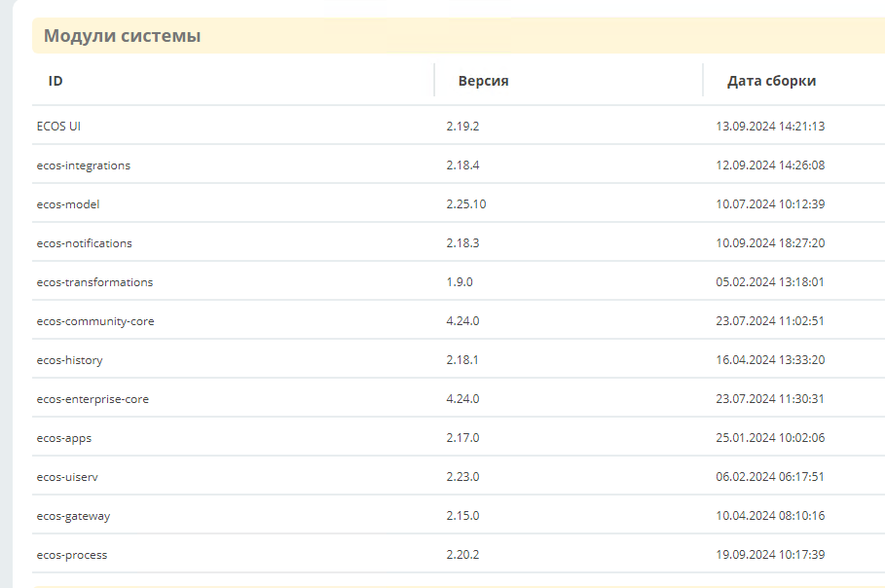Click the Модули системы section header
The height and width of the screenshot is (588, 885).
(x=123, y=36)
